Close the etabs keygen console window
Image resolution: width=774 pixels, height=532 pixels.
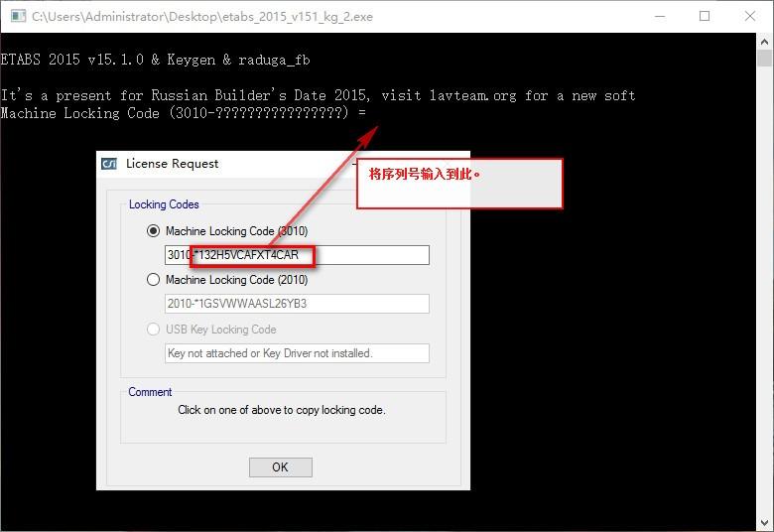(x=750, y=16)
